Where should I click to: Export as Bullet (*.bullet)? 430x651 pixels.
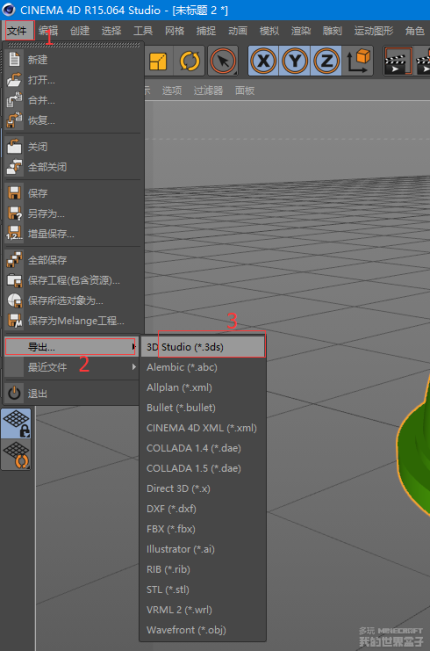pos(203,408)
